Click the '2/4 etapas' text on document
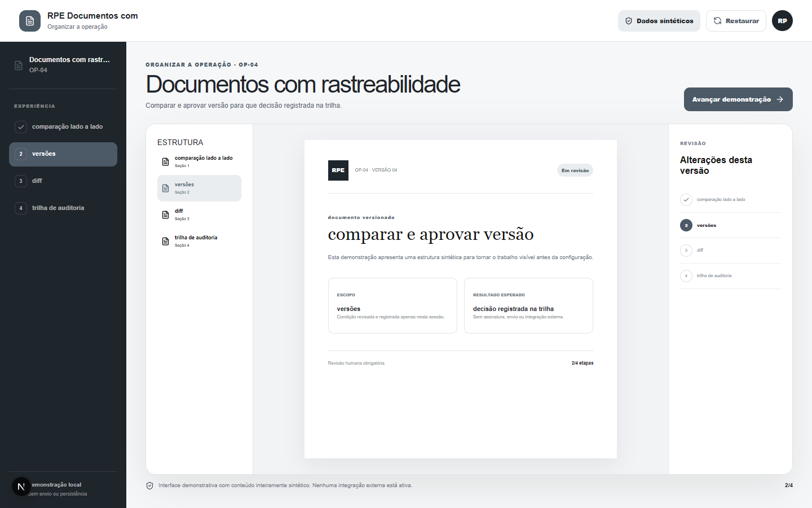812x508 pixels. click(x=582, y=364)
